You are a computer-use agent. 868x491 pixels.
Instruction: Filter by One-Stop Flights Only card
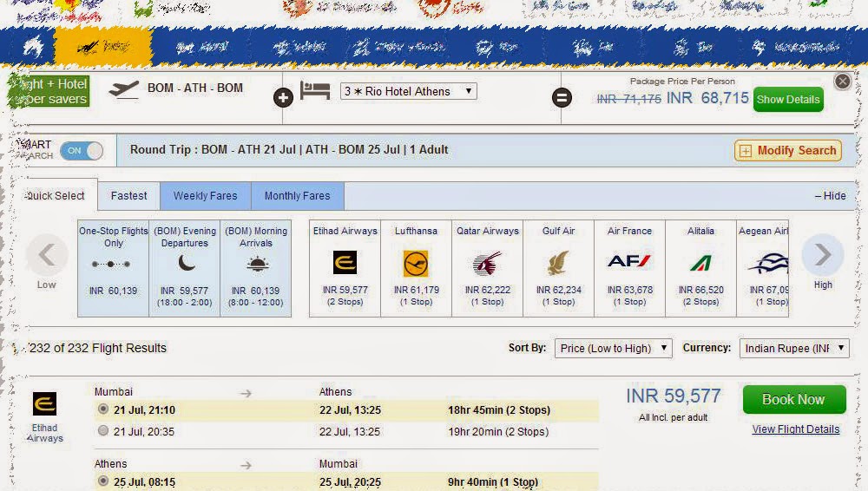point(114,268)
